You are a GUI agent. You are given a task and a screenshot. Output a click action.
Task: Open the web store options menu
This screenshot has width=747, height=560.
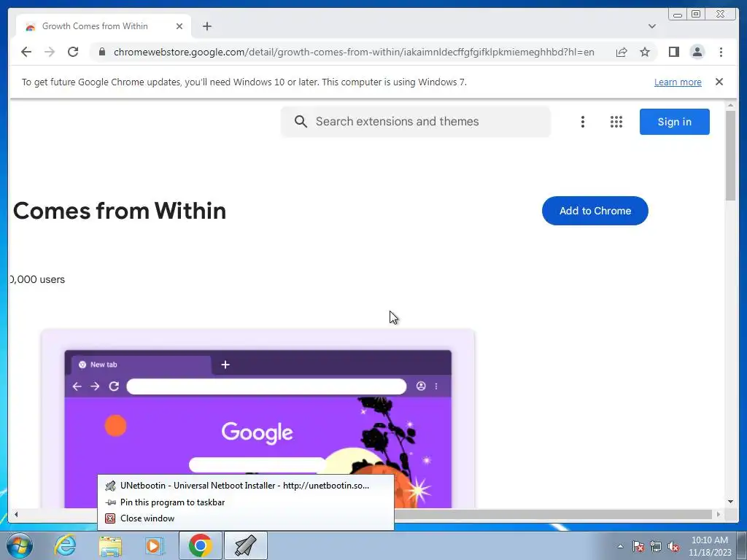click(582, 122)
